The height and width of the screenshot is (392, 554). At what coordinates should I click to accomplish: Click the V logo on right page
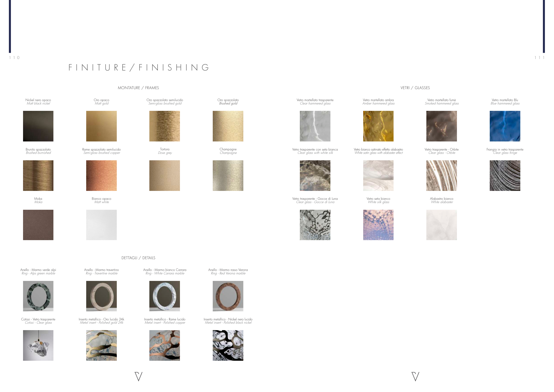point(415,376)
